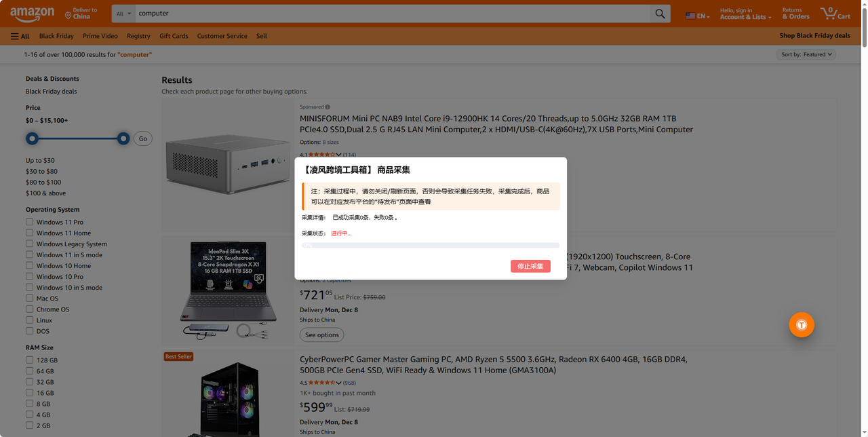Check the Windows 11 Home box
The width and height of the screenshot is (868, 437).
[x=29, y=233]
